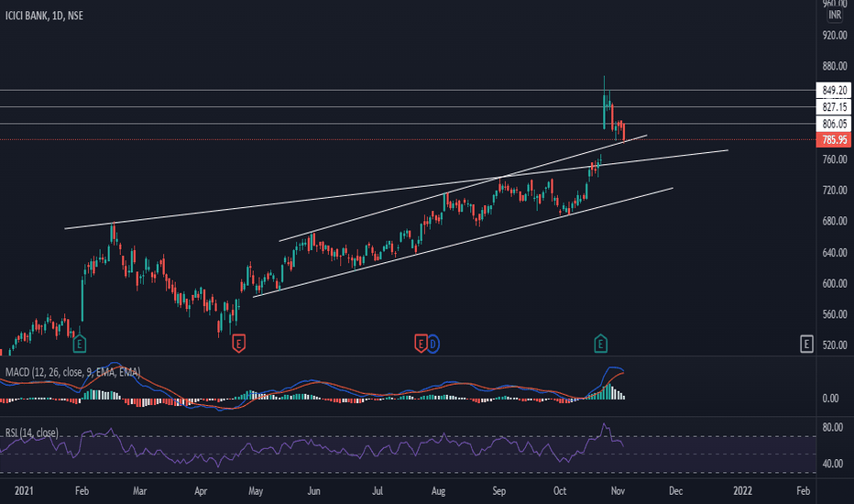The height and width of the screenshot is (504, 854).
Task: Select the 806.05 horizontal line price label
Action: (x=834, y=124)
